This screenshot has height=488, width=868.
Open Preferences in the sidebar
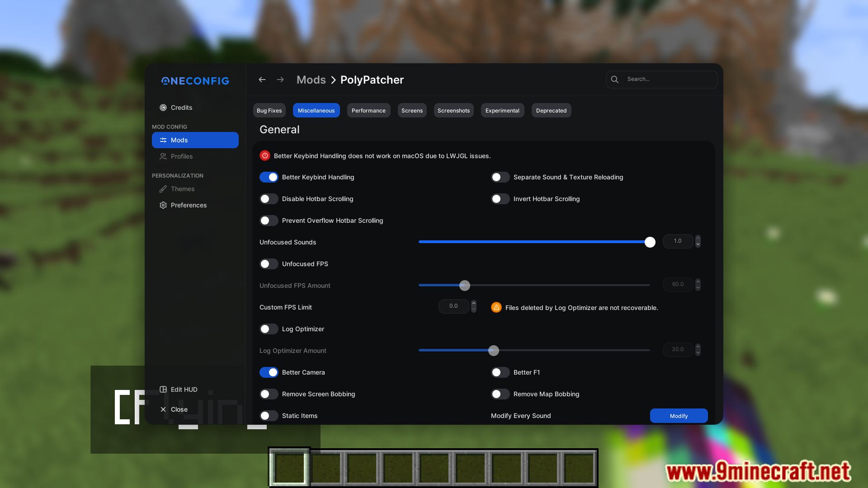coord(195,205)
